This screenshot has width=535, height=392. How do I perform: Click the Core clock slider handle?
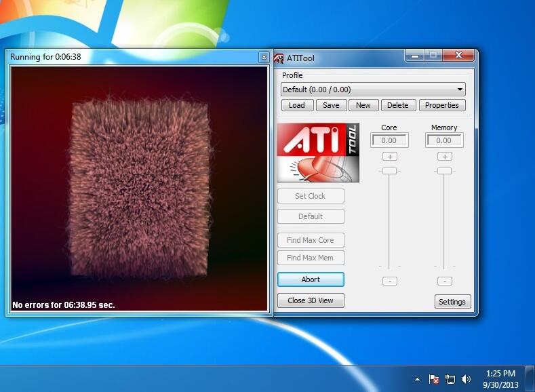point(389,171)
